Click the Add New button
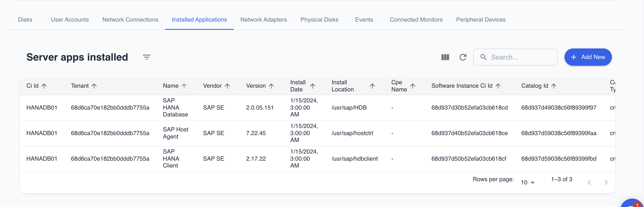The image size is (644, 207). pos(588,57)
